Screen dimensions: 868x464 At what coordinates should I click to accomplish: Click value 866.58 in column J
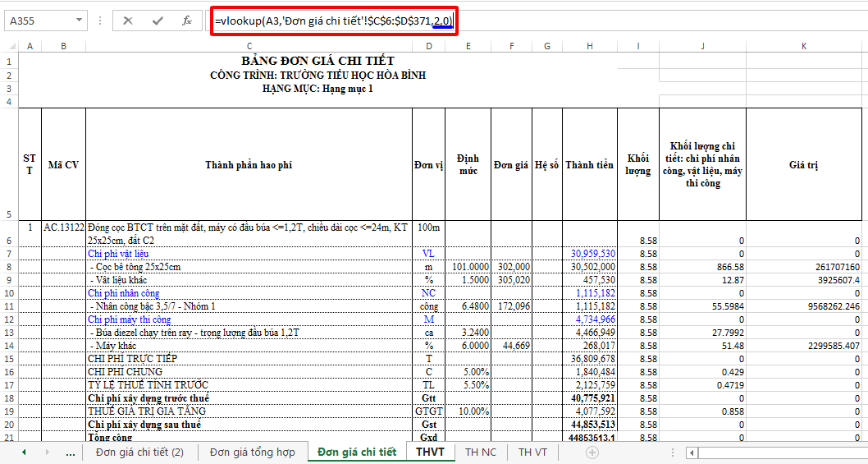pos(702,267)
